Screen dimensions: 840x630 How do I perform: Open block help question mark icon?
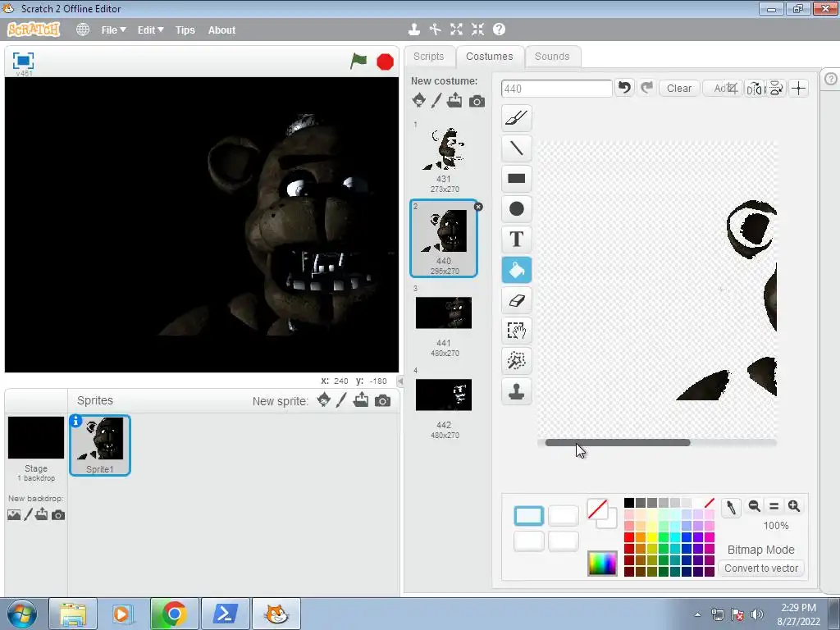coord(499,30)
